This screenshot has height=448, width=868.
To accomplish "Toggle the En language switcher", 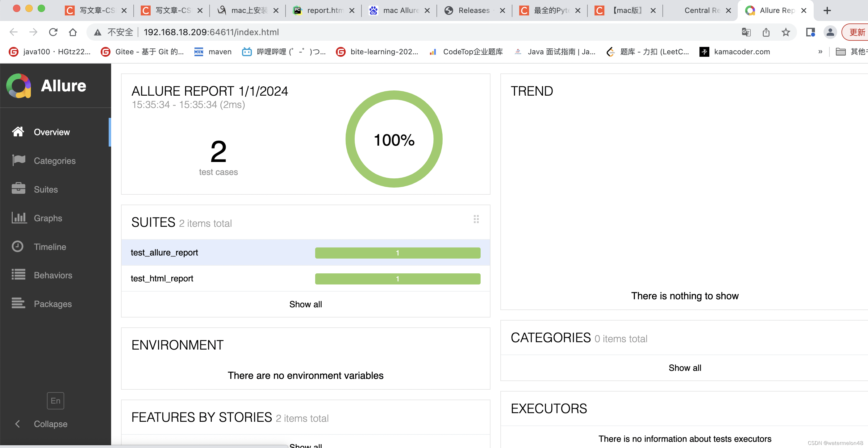I will [x=55, y=400].
